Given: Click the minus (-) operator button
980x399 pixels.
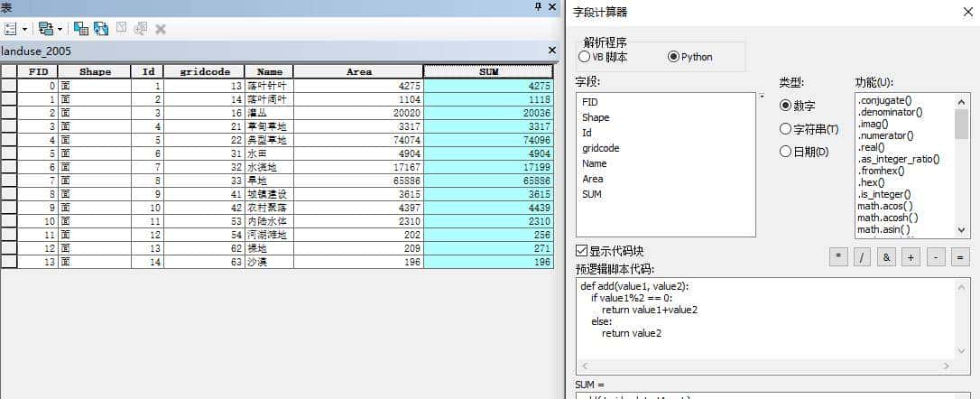Looking at the screenshot, I should (x=936, y=257).
